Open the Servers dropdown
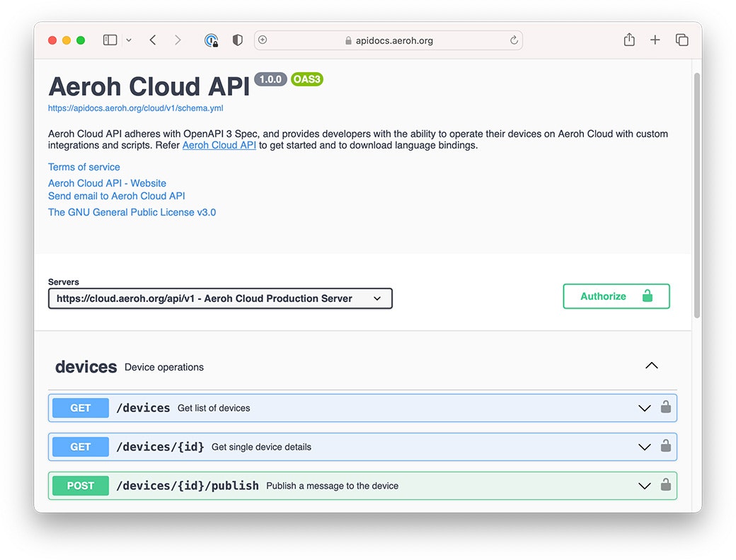 (220, 298)
